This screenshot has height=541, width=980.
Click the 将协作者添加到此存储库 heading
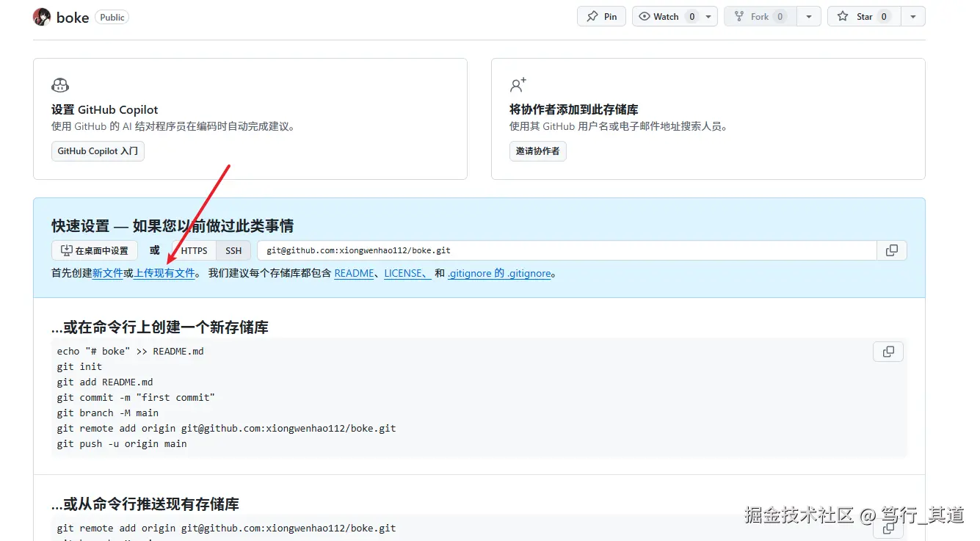click(x=574, y=109)
